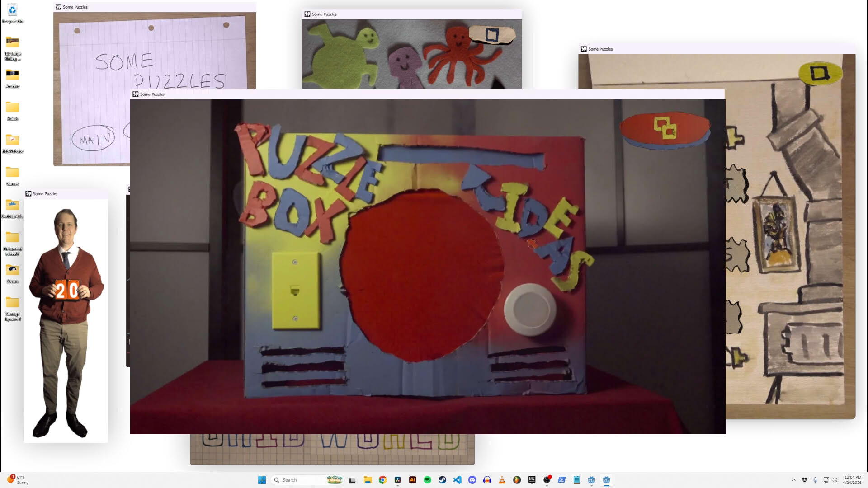Open the Pictures of FLEBBY folder
Viewport: 868px width, 488px height.
tap(13, 243)
